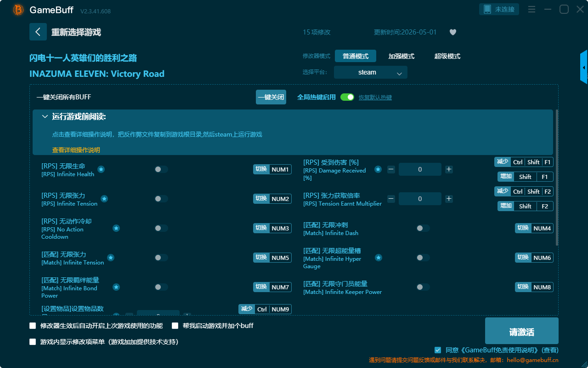Enable [匹配] 无限羁绊能量 Infinite Bond Power switch
The image size is (588, 368).
point(161,287)
